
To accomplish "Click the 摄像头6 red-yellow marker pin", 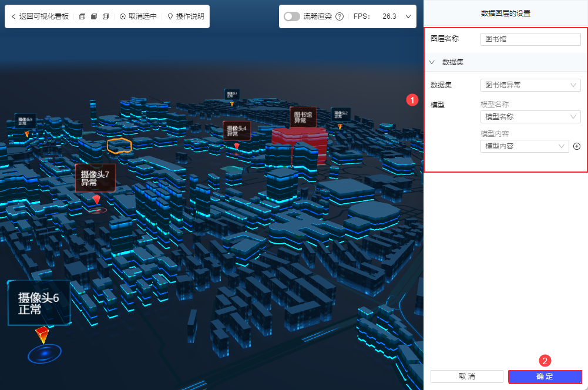I will [42, 335].
